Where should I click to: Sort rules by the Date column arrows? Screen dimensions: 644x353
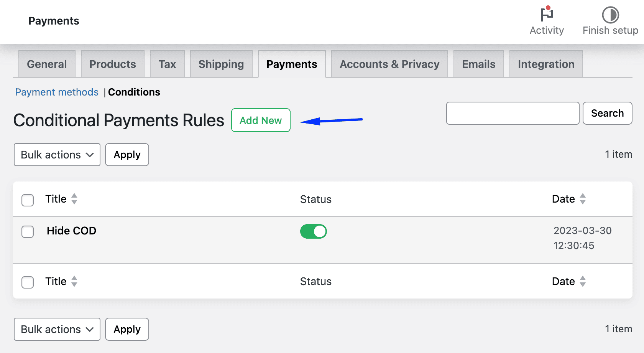pyautogui.click(x=583, y=199)
